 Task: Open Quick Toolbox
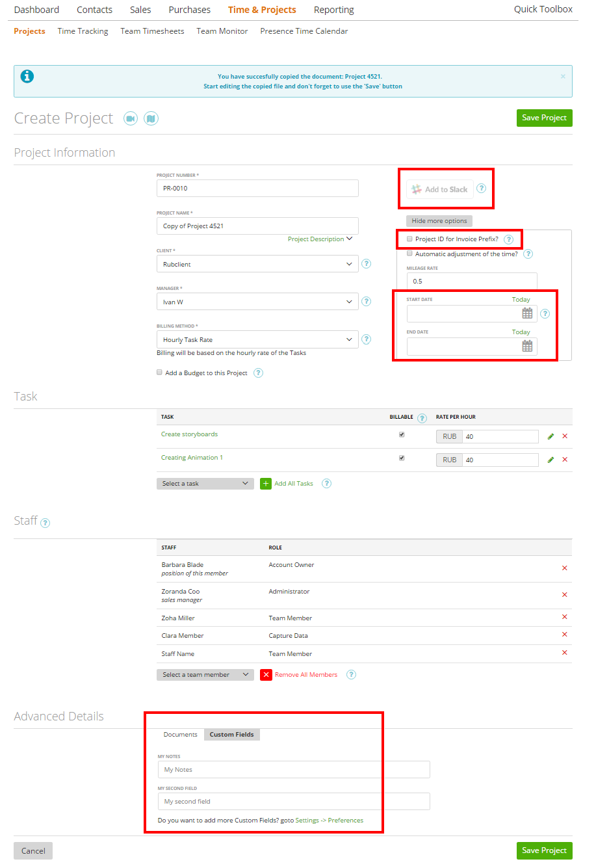[543, 9]
